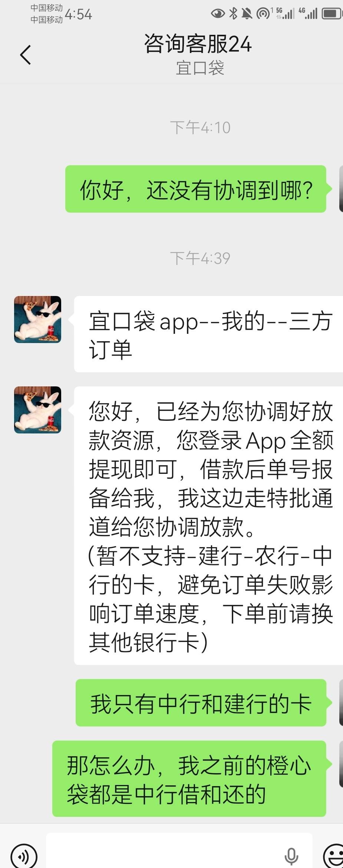The height and width of the screenshot is (868, 343).
Task: Select the 你好，还没有协调到哪 message bubble
Action: [196, 189]
